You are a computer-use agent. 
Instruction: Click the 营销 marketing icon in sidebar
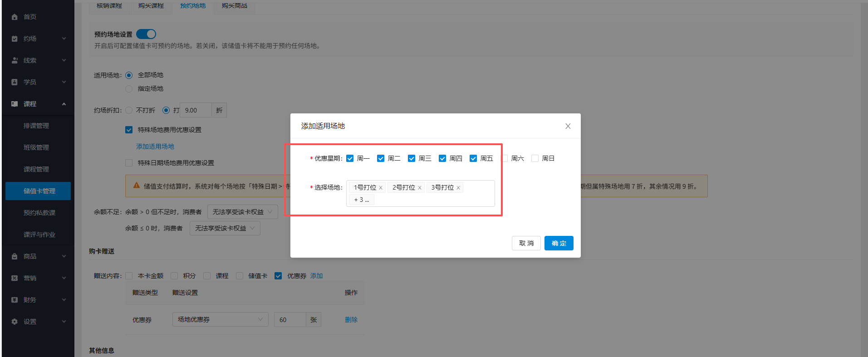(15, 278)
